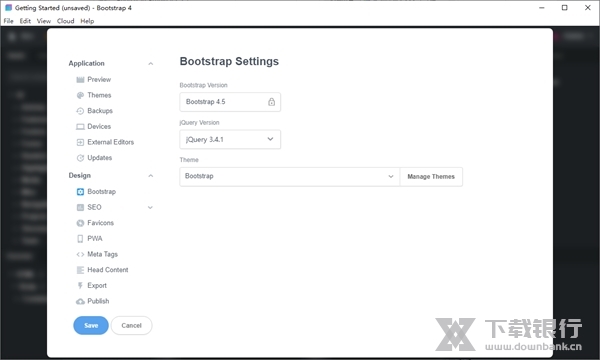The height and width of the screenshot is (360, 600).
Task: Open the Edit menu
Action: [25, 21]
